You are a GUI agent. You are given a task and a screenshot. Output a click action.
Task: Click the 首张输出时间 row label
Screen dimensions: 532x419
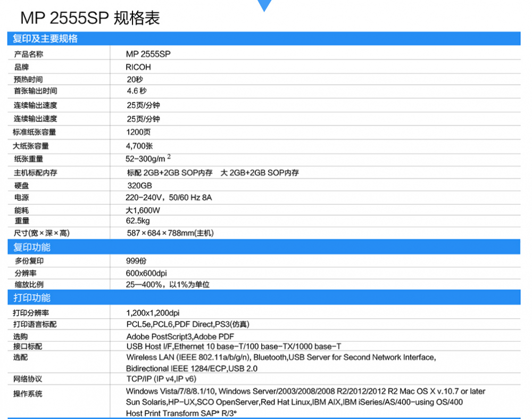[36, 91]
